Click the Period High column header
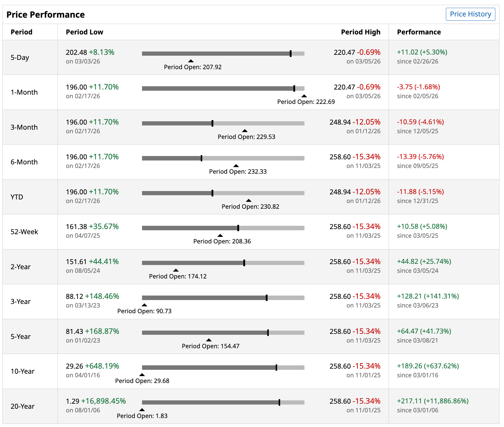Screen dimensions: 504x427 360,32
